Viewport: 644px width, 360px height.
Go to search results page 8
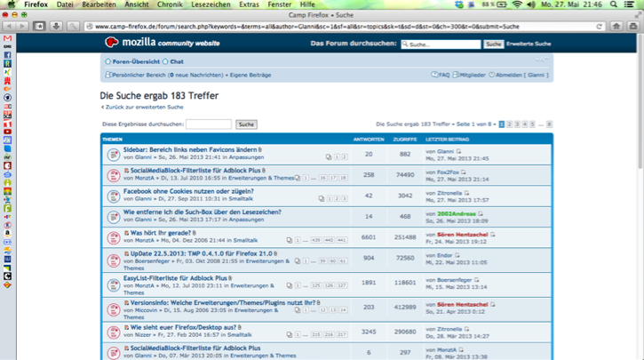click(x=549, y=124)
